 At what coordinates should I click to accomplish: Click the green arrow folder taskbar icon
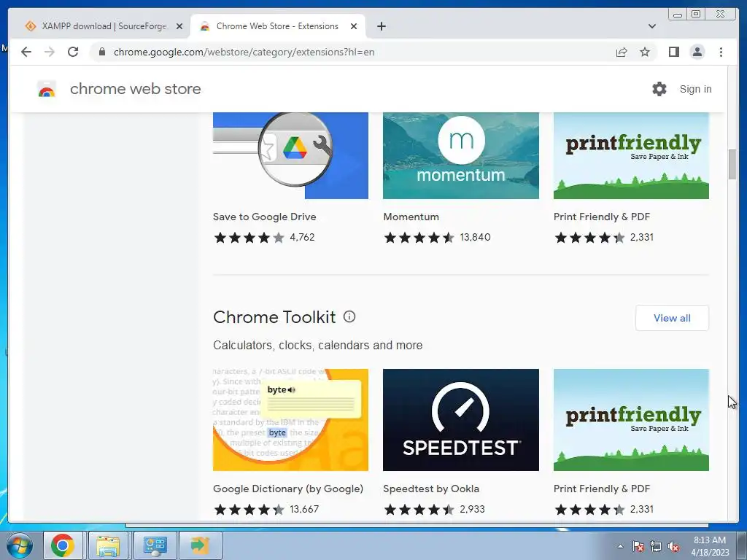coord(200,545)
